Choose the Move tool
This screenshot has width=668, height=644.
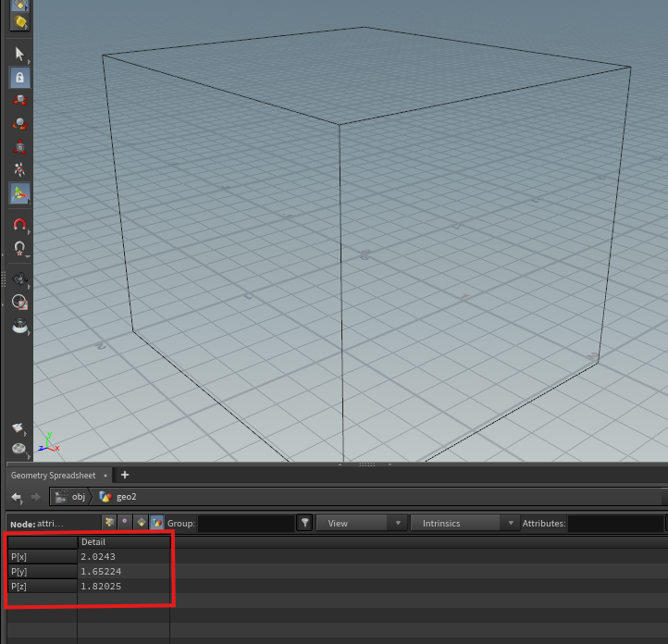pos(19,101)
